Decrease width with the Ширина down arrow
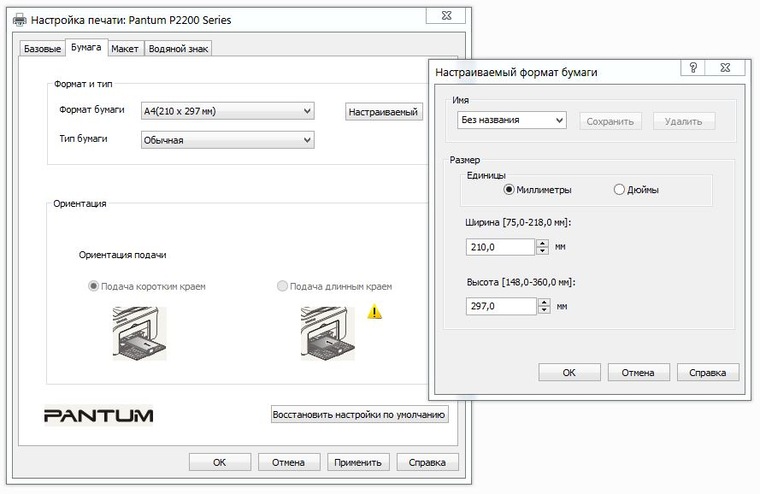The image size is (760, 494). (x=542, y=251)
